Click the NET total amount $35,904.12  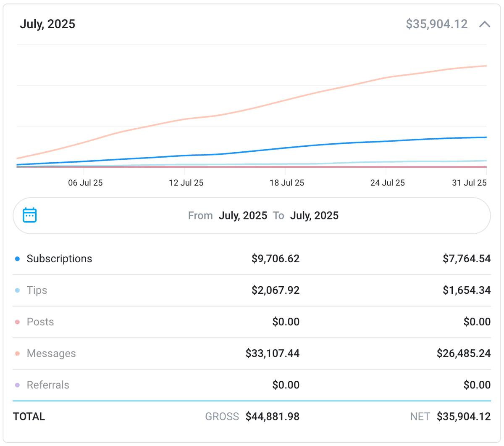point(464,417)
